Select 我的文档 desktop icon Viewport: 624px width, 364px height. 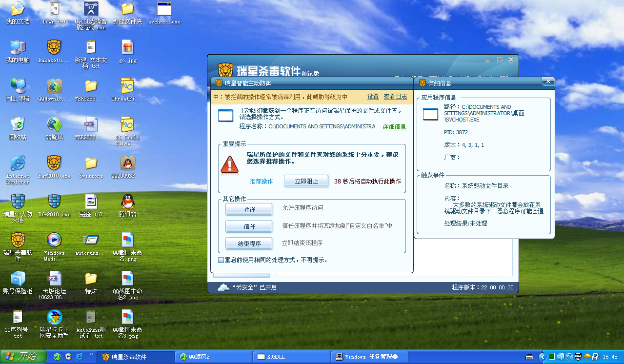click(18, 14)
